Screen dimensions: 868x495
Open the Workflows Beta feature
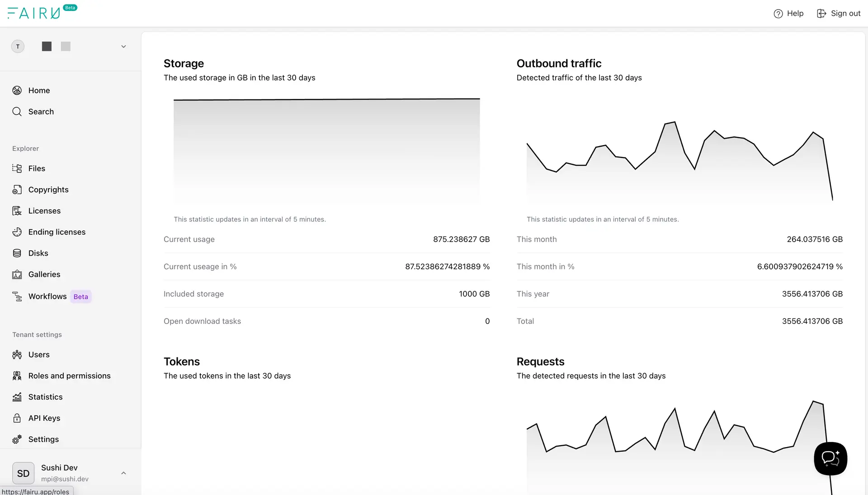coord(47,296)
